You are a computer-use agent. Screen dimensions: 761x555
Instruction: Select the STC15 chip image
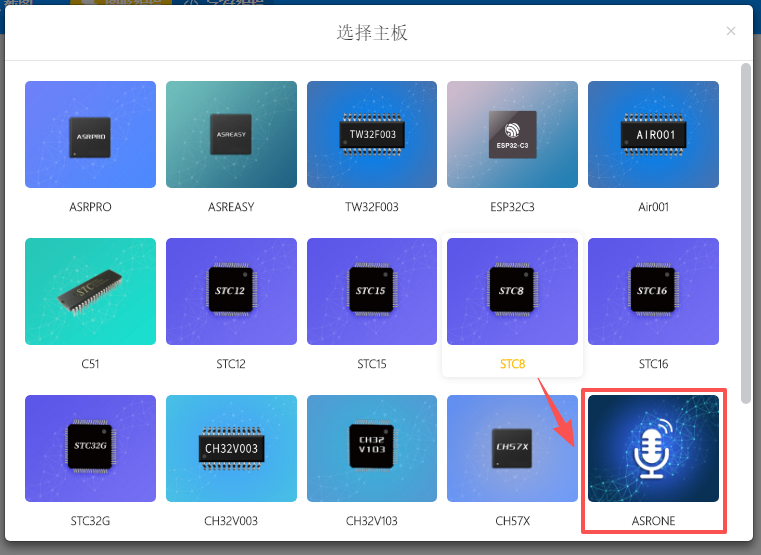coord(372,292)
